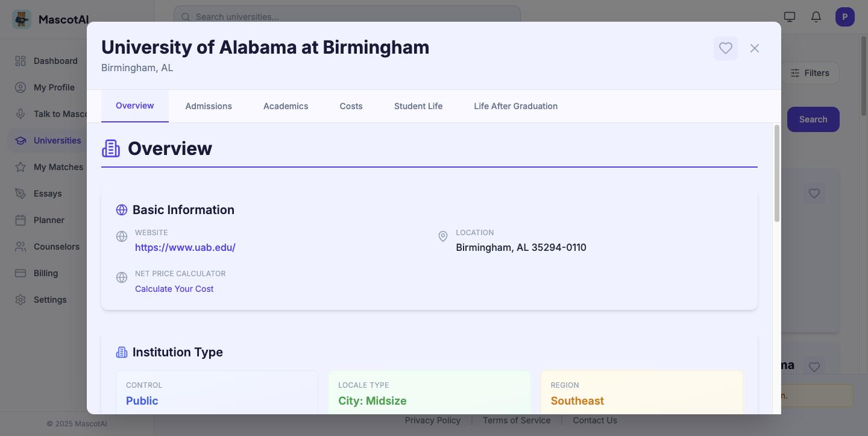This screenshot has width=868, height=436.
Task: Click the globe icon beside Basic Information
Action: [x=122, y=210]
